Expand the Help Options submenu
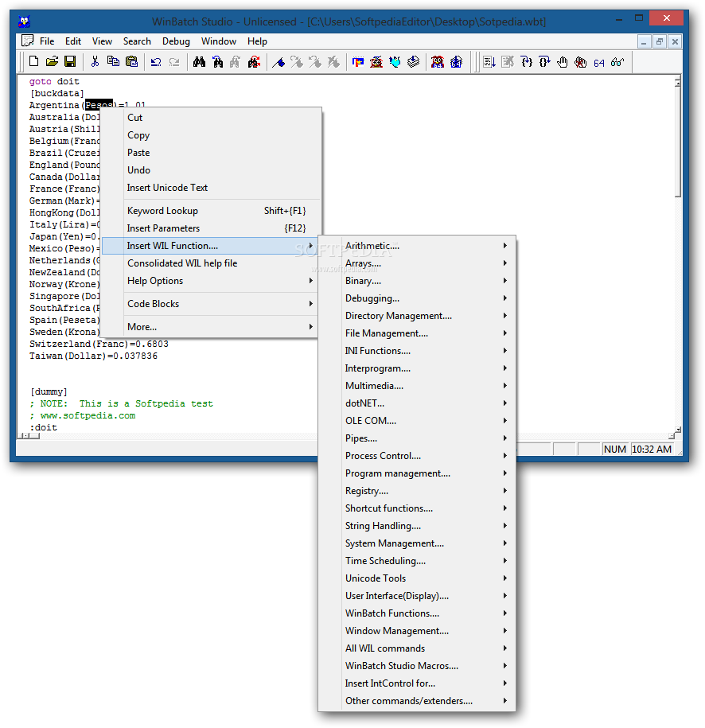The width and height of the screenshot is (705, 728). (212, 281)
